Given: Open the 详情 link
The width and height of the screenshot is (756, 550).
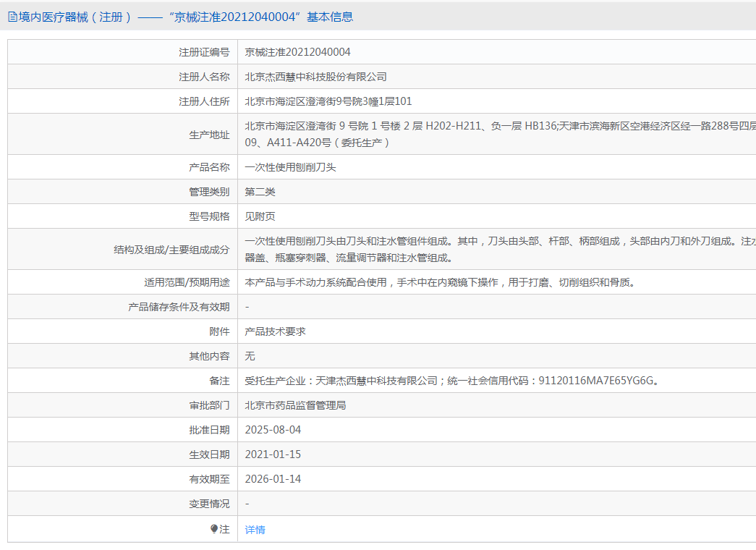Looking at the screenshot, I should click(x=255, y=529).
